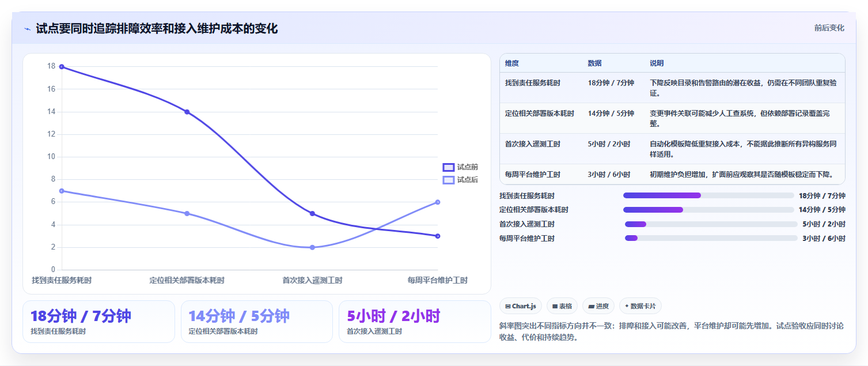Image resolution: width=868 pixels, height=366 pixels.
Task: Click the 3小时 / 6小时 value beside progress bar
Action: [x=824, y=238]
